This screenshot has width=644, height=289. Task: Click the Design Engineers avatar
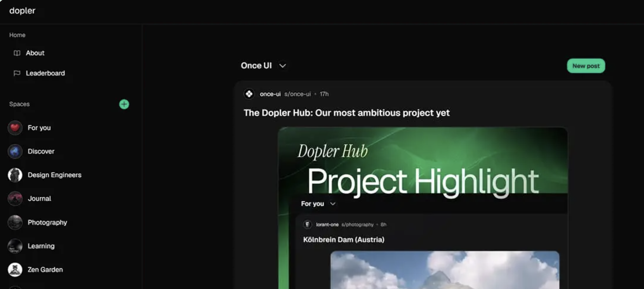[x=15, y=175]
